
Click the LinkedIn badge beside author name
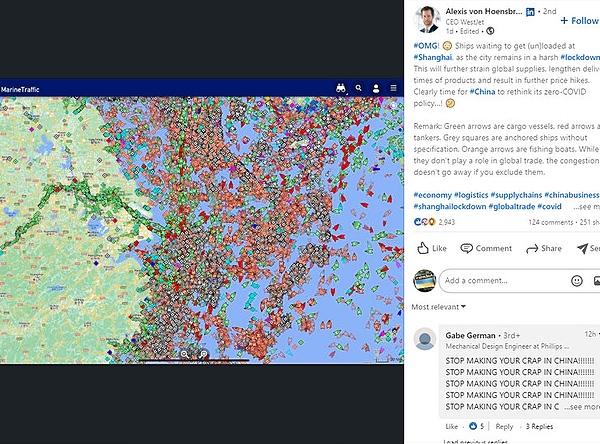[x=530, y=12]
